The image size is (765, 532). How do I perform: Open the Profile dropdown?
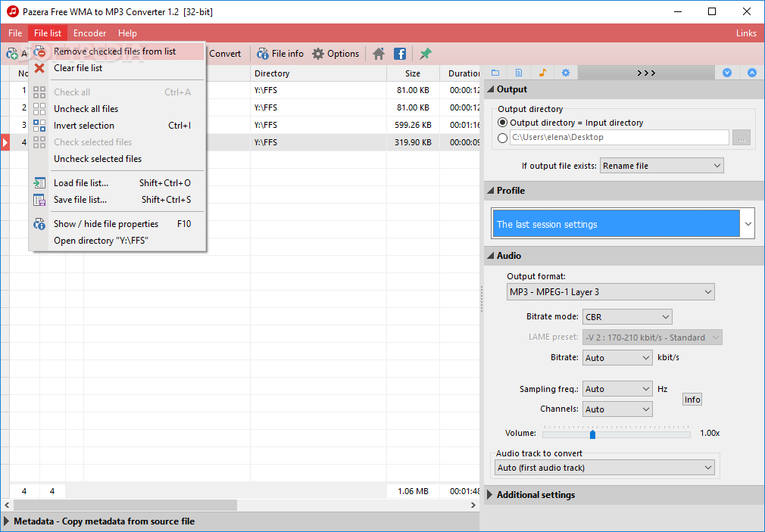[x=623, y=224]
